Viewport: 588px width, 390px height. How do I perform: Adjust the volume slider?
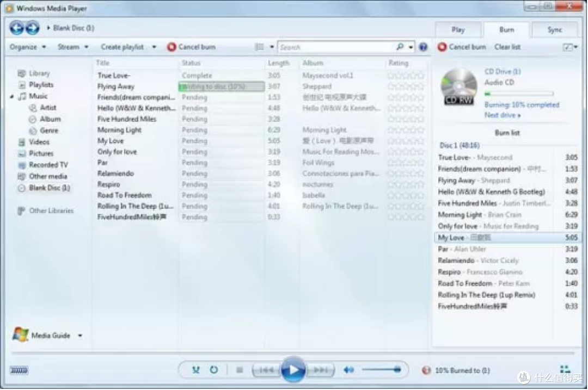point(381,370)
